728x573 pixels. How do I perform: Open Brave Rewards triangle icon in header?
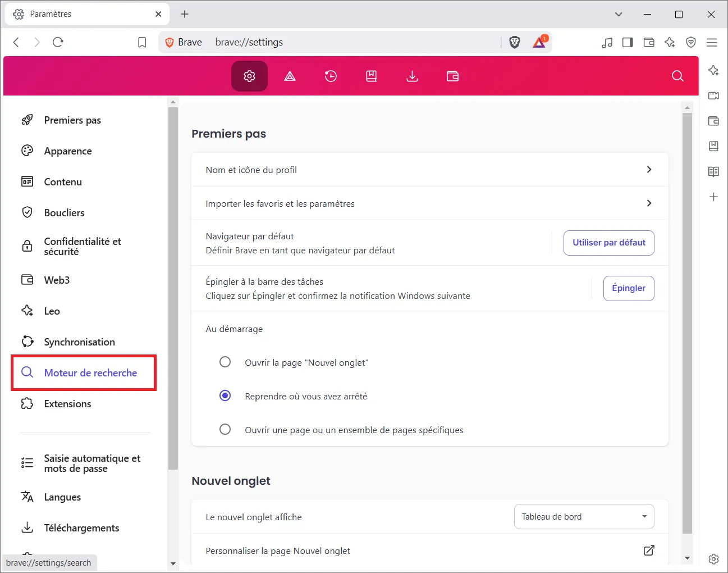[290, 76]
